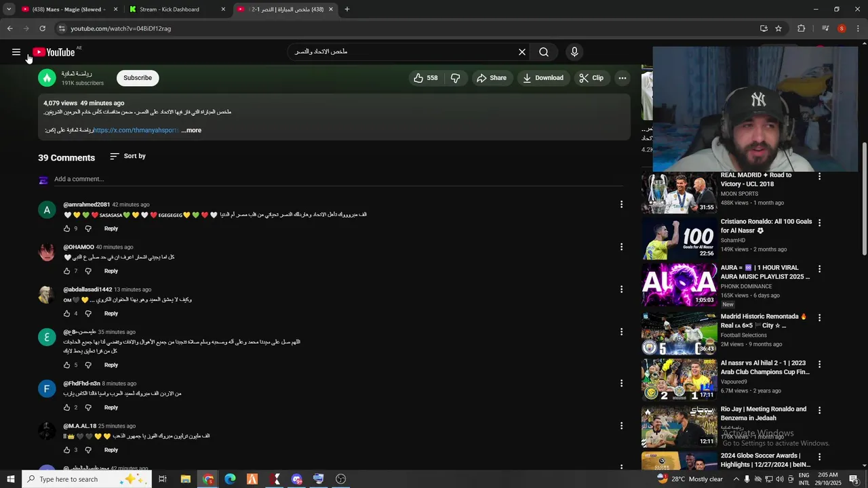Go to the YouTube home logo

point(54,52)
